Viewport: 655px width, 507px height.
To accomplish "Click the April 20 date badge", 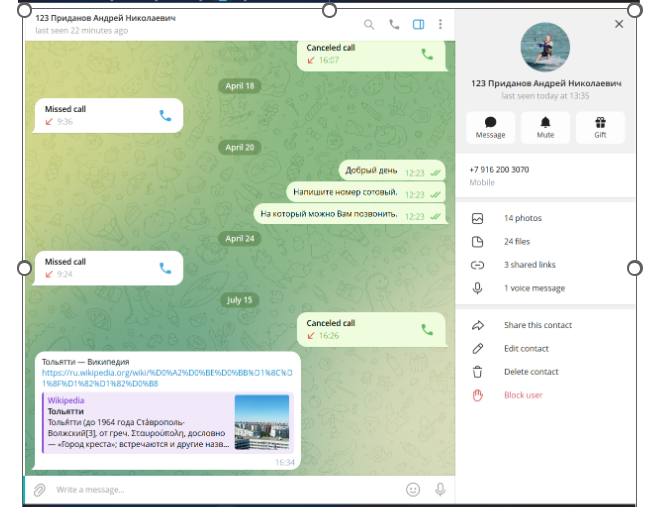I will click(x=240, y=147).
